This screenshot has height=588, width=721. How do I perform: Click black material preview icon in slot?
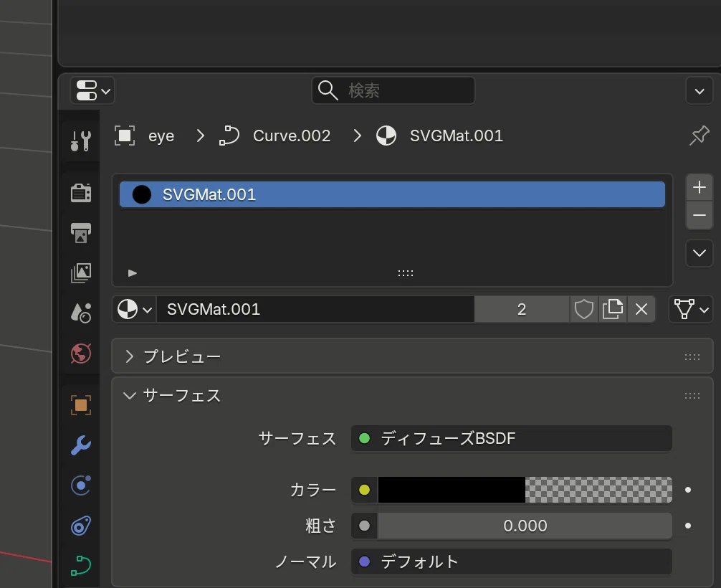tap(142, 194)
